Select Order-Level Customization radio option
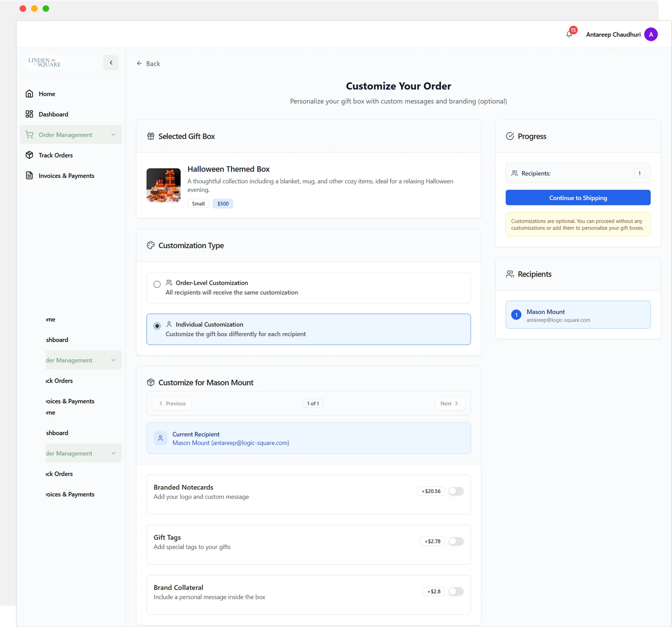The width and height of the screenshot is (672, 627). click(157, 284)
